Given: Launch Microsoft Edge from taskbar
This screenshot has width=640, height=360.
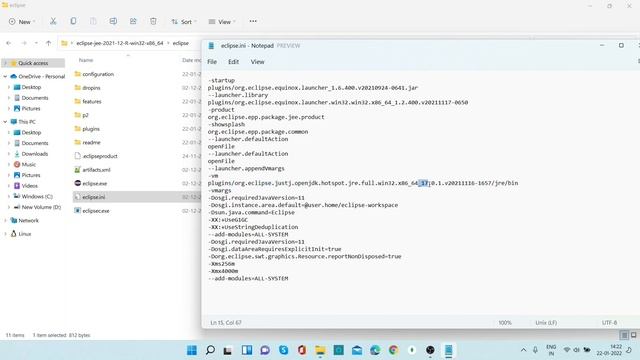Looking at the screenshot, I should 375,350.
